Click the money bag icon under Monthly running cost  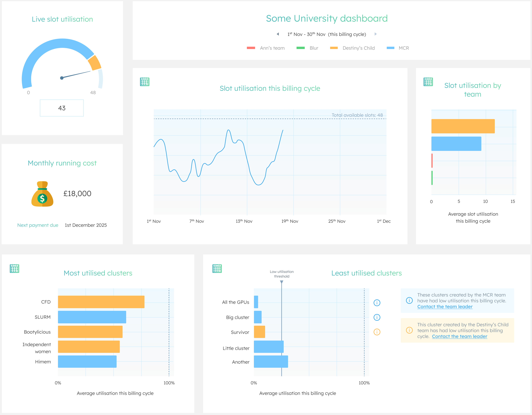pyautogui.click(x=42, y=194)
